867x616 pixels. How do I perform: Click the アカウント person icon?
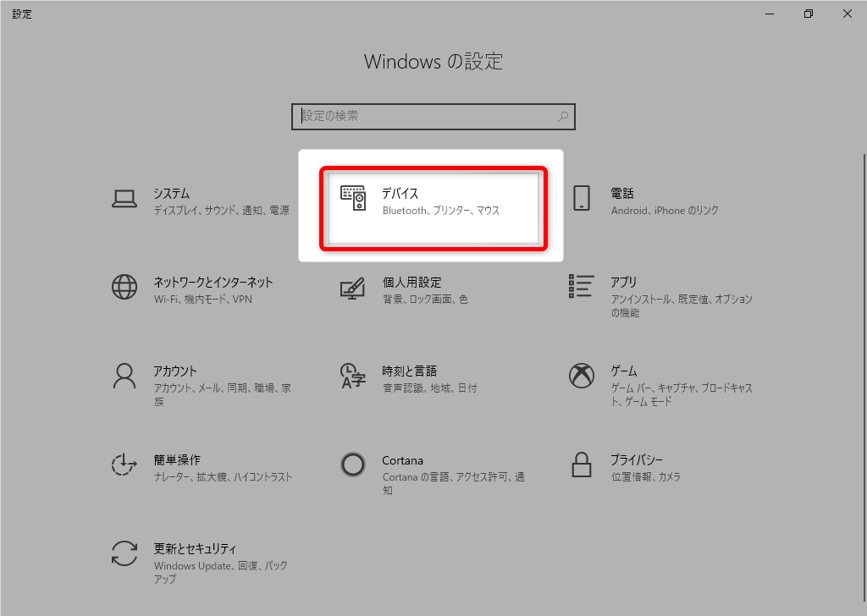(124, 377)
